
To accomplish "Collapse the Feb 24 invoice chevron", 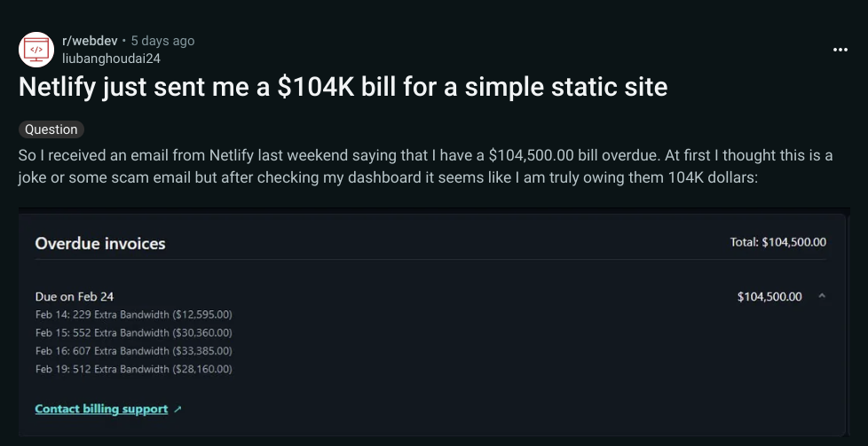I will pyautogui.click(x=822, y=296).
